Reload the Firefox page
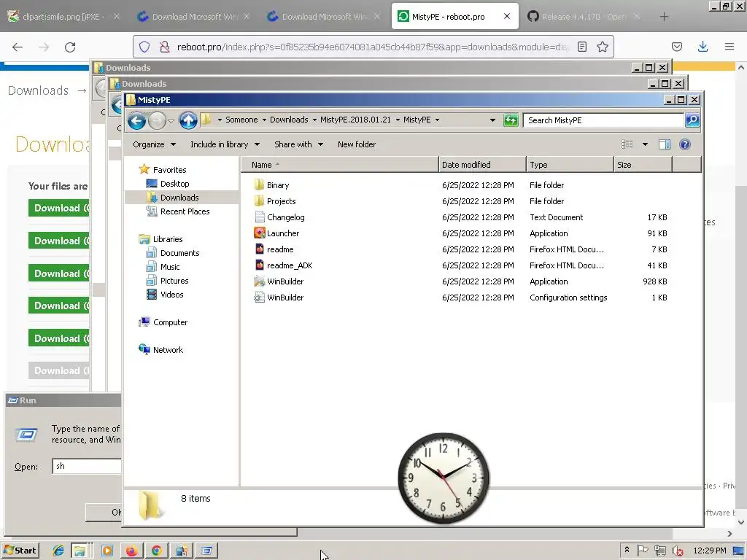 click(x=70, y=47)
